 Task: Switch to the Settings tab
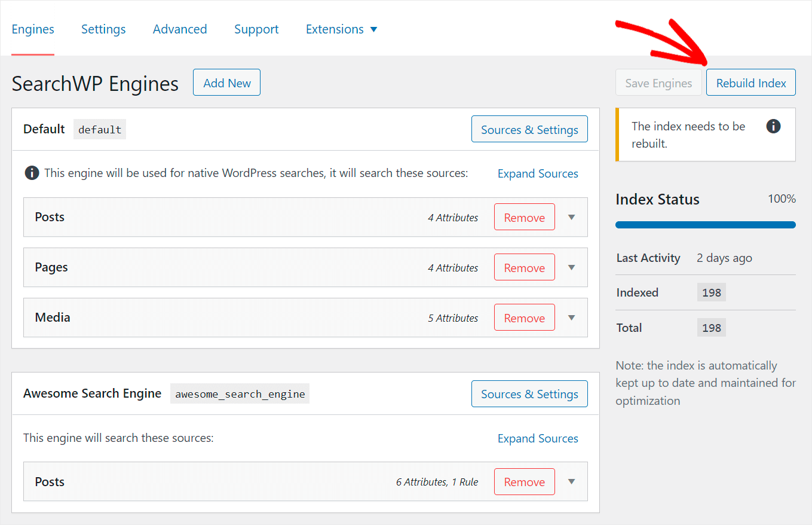coord(103,29)
